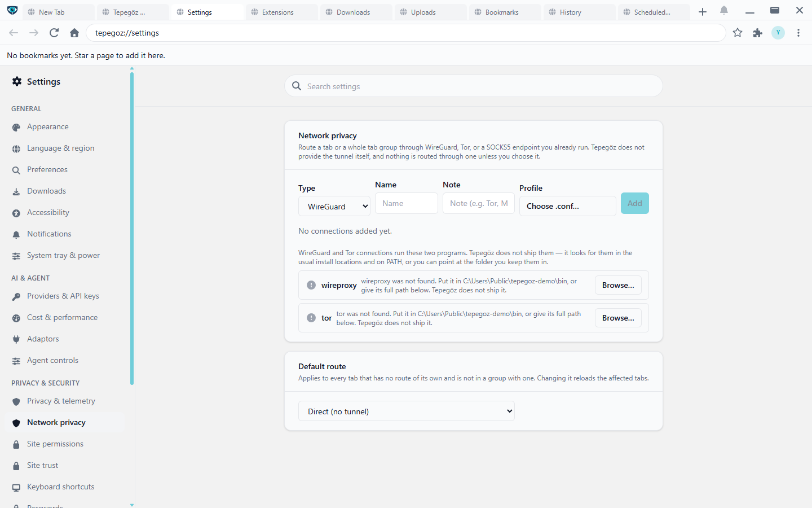
Task: Switch to the Downloads tab
Action: (x=356, y=12)
